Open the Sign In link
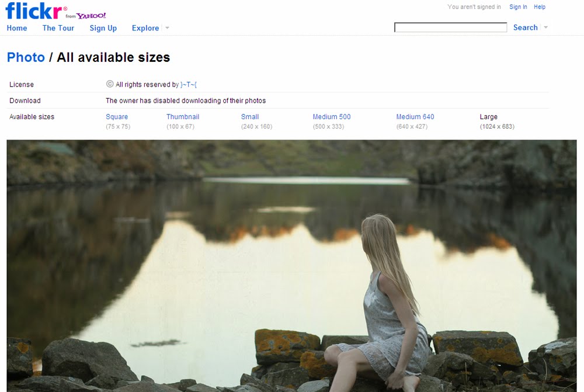This screenshot has width=584, height=392. coord(518,6)
